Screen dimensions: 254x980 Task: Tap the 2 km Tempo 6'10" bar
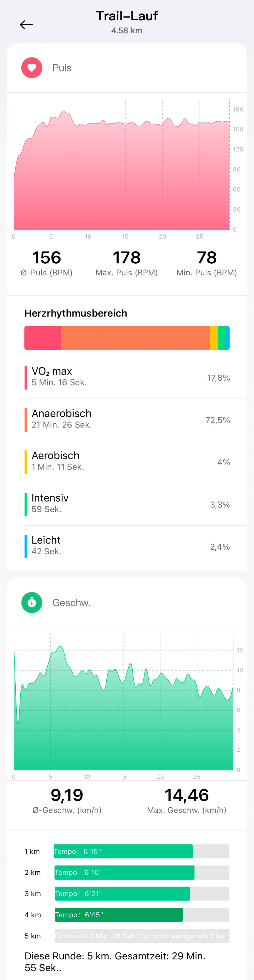point(124,872)
